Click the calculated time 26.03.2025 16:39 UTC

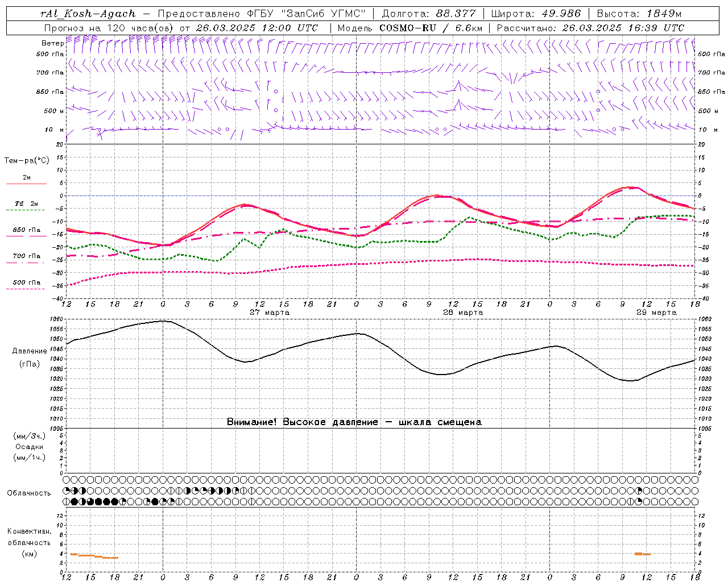coord(623,28)
